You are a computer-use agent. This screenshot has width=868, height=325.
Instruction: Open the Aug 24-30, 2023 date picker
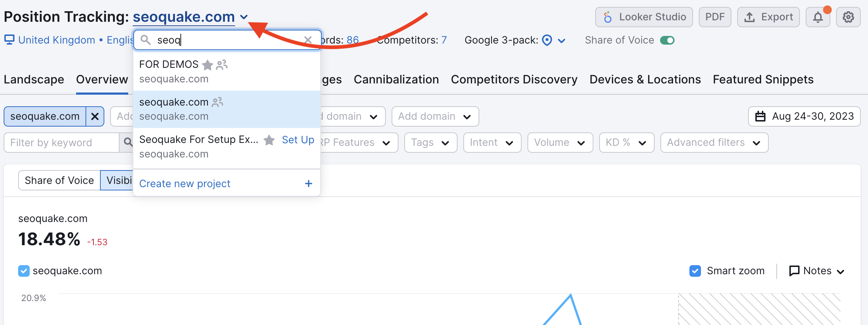click(804, 116)
